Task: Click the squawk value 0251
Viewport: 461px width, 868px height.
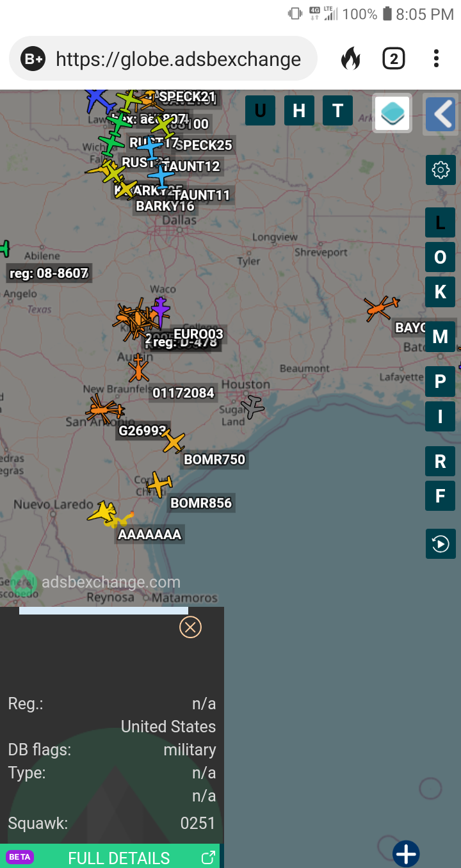Action: 198,823
